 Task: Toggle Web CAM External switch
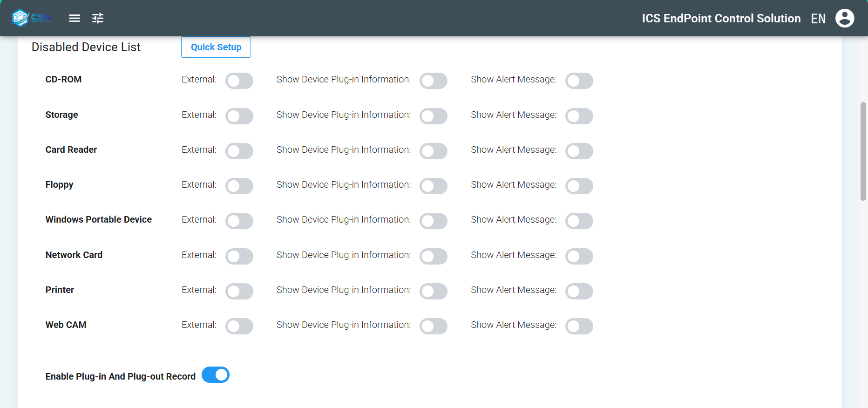coord(239,326)
